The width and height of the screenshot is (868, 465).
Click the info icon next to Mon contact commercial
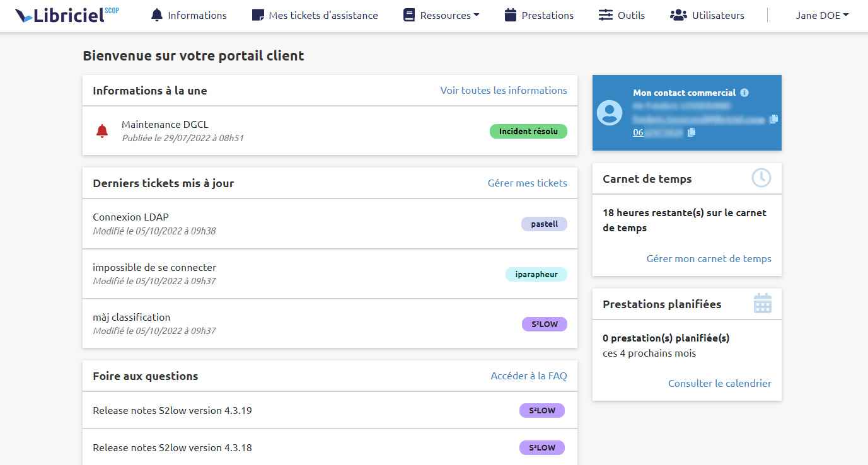point(744,93)
